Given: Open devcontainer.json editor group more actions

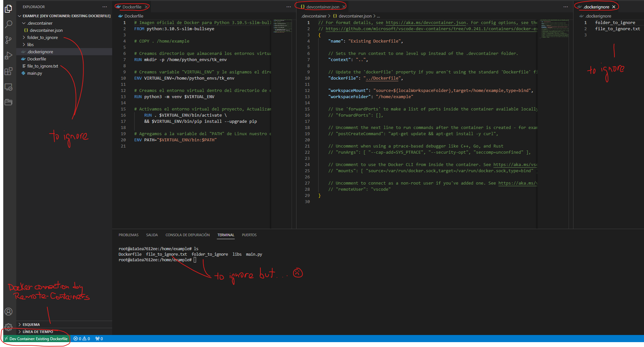Looking at the screenshot, I should click(566, 7).
